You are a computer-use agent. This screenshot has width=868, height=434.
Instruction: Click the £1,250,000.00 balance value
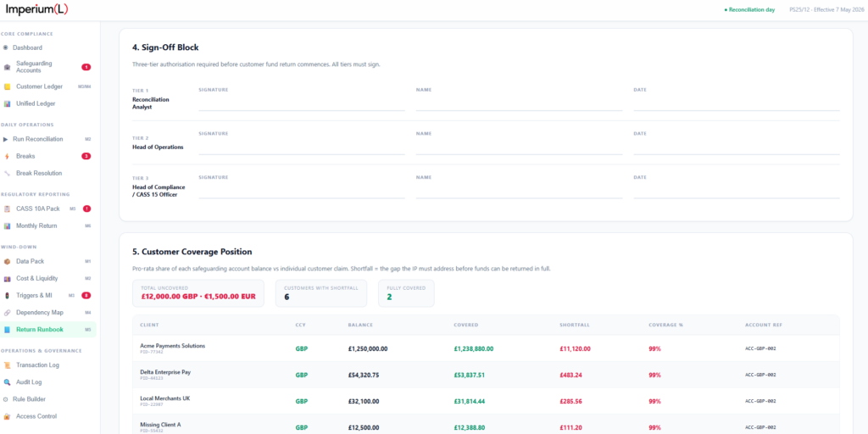[x=368, y=348]
